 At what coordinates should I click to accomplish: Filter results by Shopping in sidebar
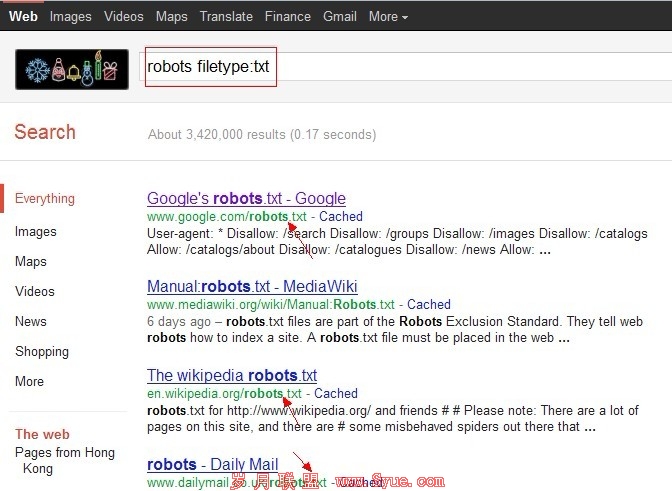tap(42, 351)
